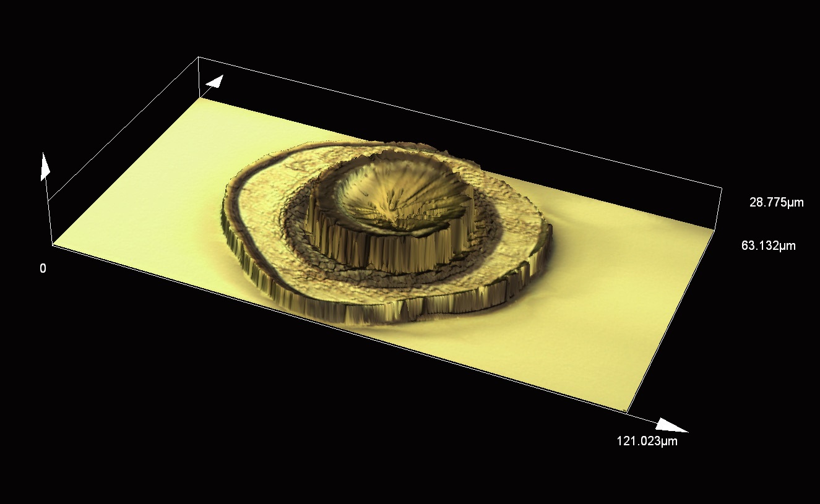
Task: Click the bounding box corner beside 28.775µm
Action: coord(722,187)
